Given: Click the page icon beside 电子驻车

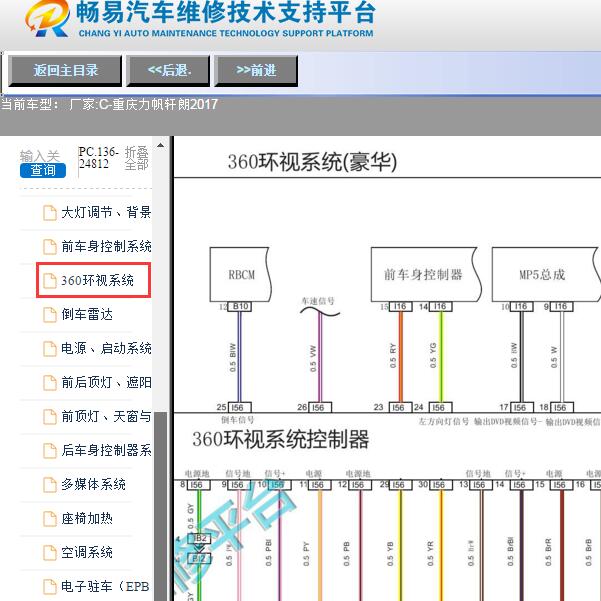Looking at the screenshot, I should pos(49,586).
